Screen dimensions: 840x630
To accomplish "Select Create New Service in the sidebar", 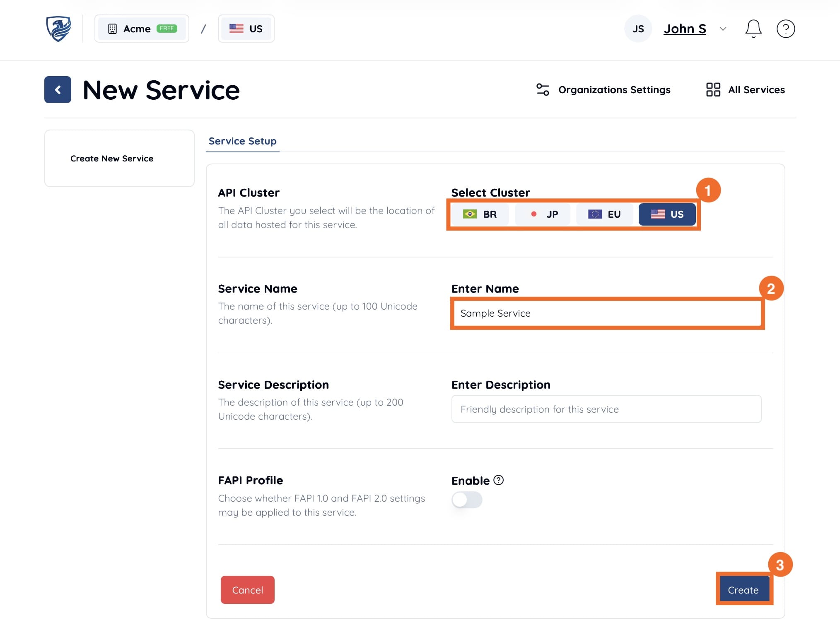I will [x=111, y=158].
